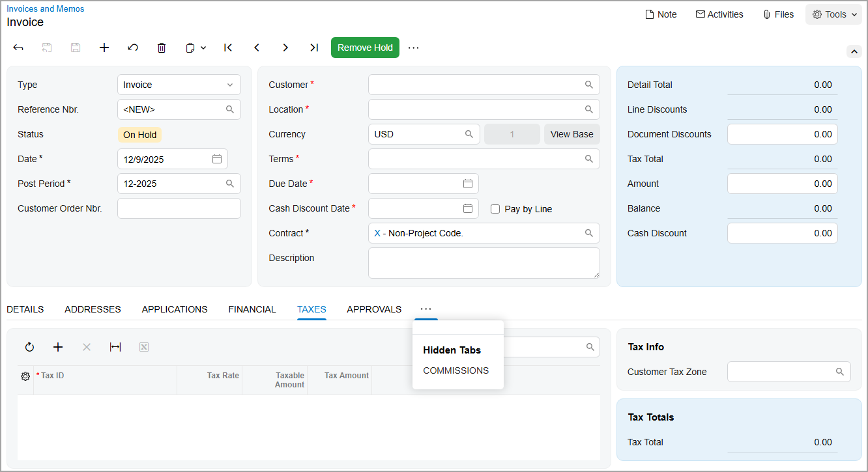
Task: Click the Taxable Amount column header
Action: (x=274, y=380)
